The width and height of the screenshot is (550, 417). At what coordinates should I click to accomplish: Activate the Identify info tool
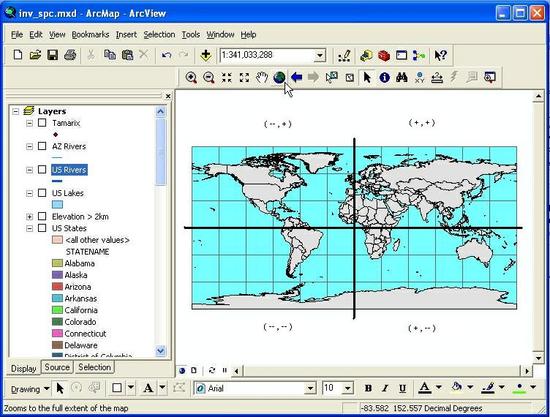point(384,77)
